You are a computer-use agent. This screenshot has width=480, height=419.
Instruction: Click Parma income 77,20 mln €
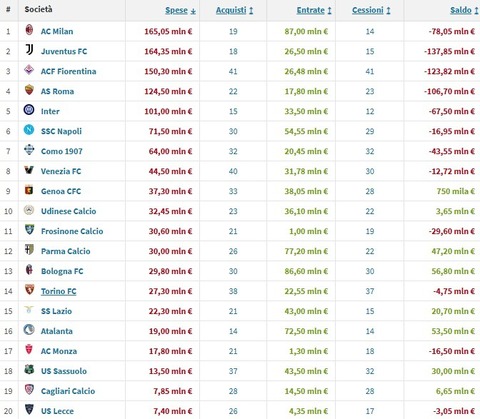tap(306, 251)
